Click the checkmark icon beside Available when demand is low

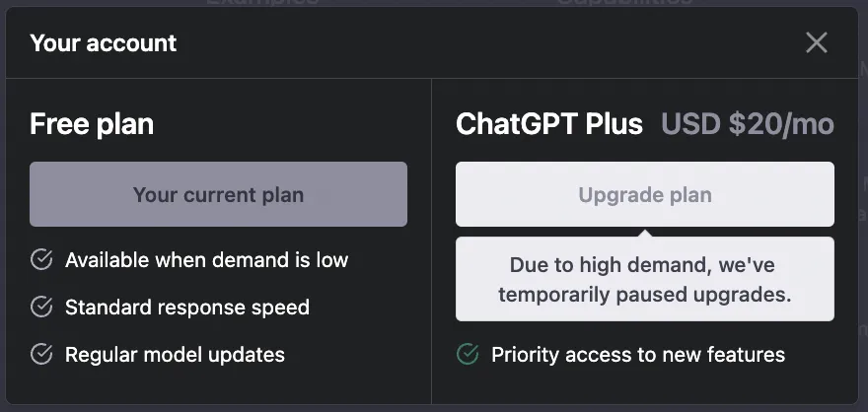[41, 260]
